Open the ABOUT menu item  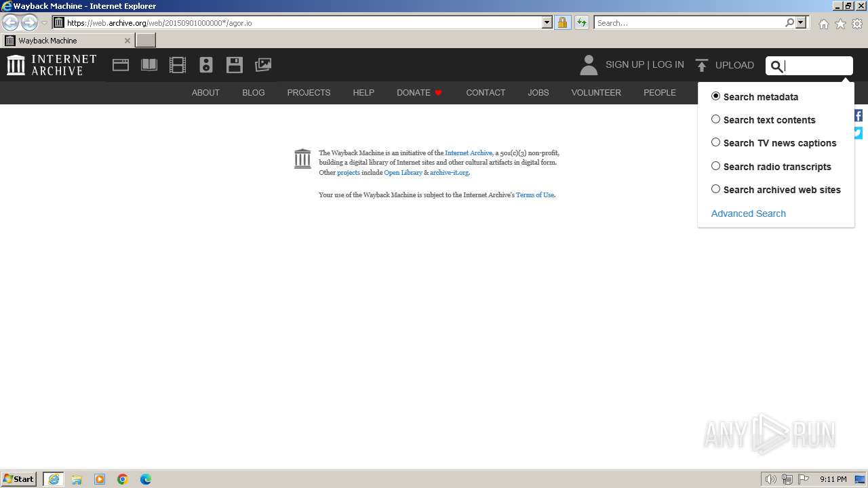205,93
